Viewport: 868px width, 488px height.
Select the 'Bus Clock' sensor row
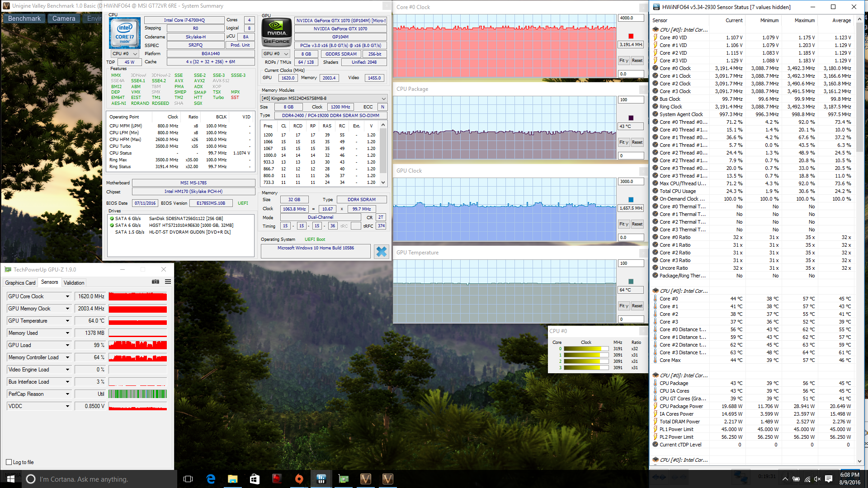point(753,99)
